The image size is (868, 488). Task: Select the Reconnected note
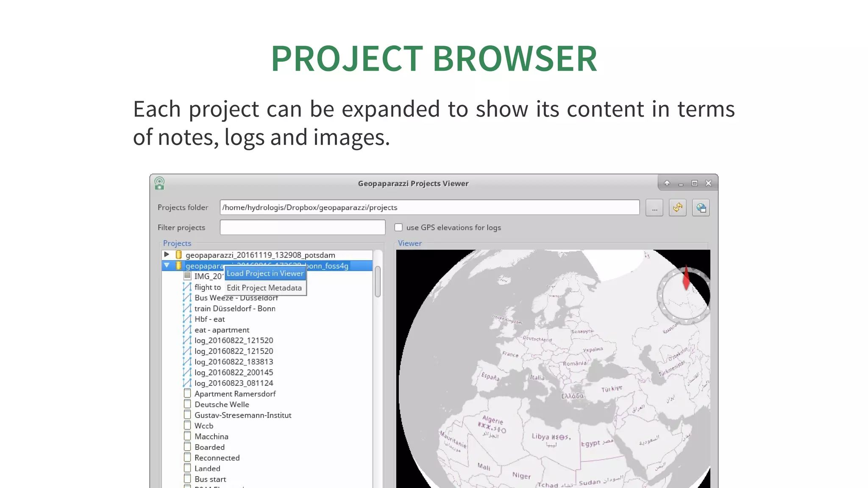point(217,458)
